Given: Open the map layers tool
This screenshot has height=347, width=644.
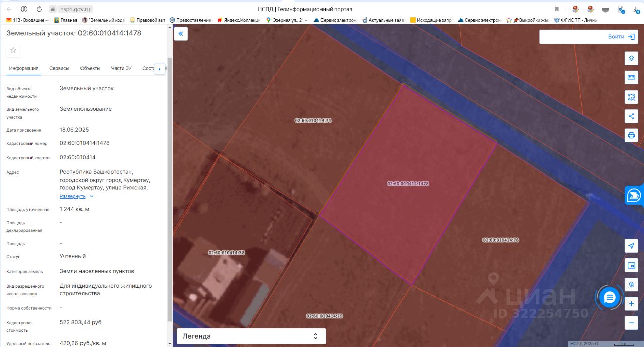Looking at the screenshot, I should [631, 58].
